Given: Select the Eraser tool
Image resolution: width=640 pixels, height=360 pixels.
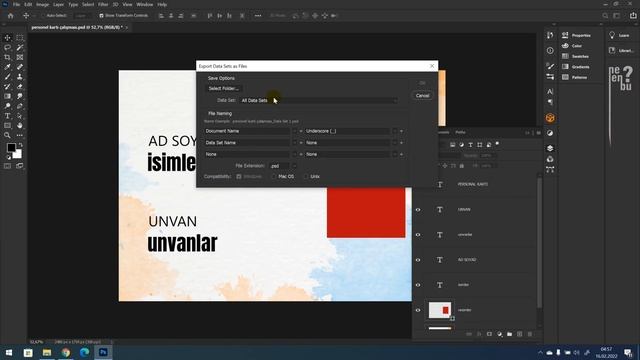Looking at the screenshot, I should point(20,87).
